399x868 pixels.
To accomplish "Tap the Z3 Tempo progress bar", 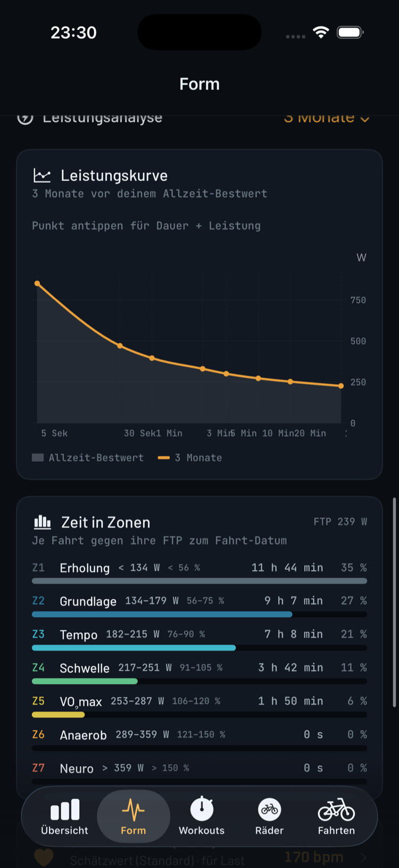I will coord(199,648).
